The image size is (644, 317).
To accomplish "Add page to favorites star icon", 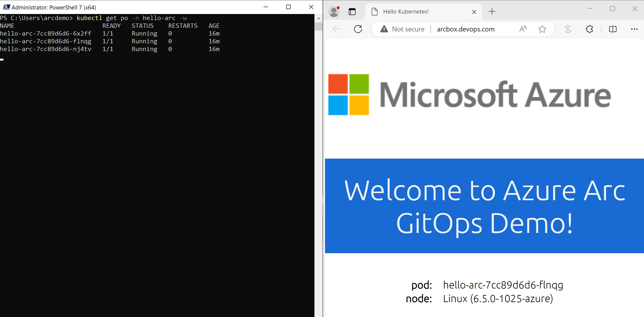I will click(542, 29).
